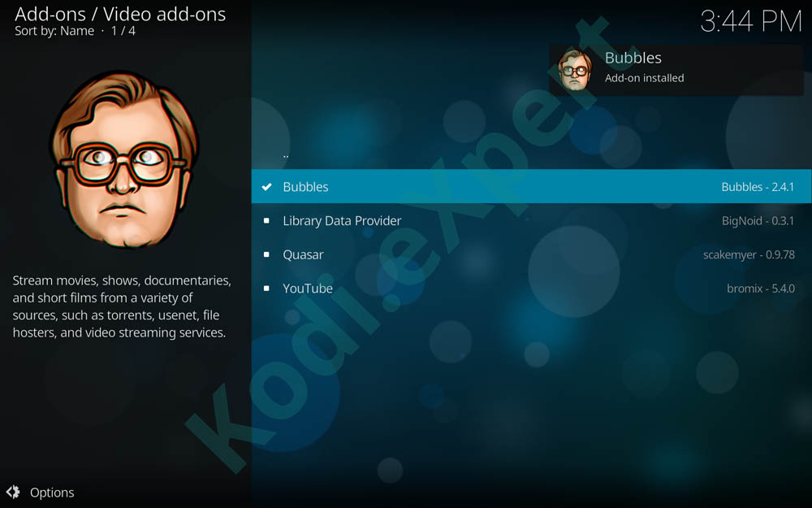Click the 'Add-ons / Video add-ons' breadcrumb title

120,14
